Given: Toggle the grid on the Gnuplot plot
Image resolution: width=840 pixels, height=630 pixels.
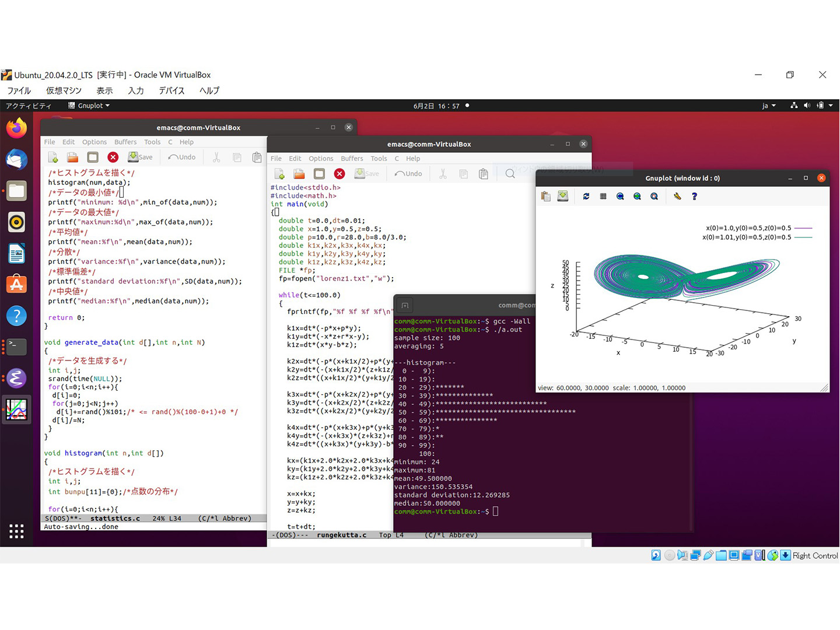Looking at the screenshot, I should [x=603, y=196].
